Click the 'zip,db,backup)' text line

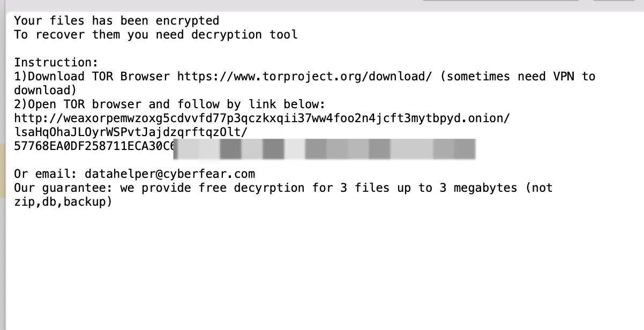click(63, 202)
